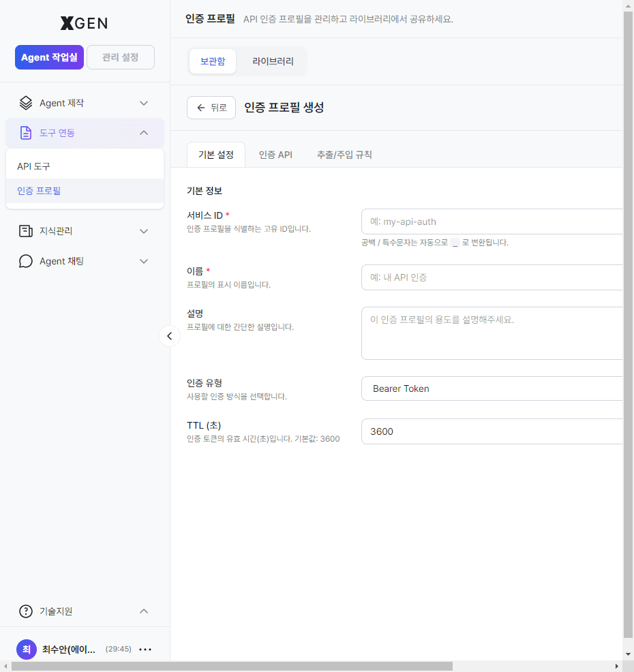
Task: Click the 인증 프로필 생성 heading
Action: (284, 107)
